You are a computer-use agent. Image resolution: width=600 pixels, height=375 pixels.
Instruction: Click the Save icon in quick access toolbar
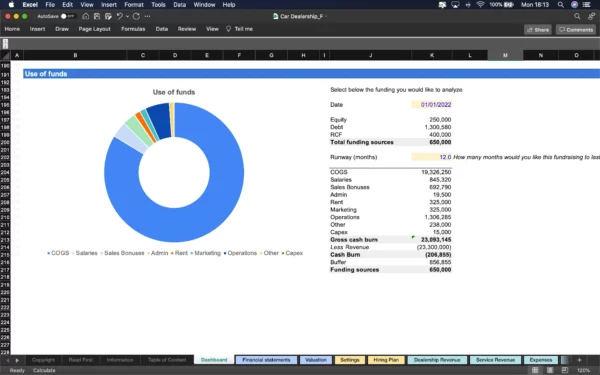click(x=97, y=16)
